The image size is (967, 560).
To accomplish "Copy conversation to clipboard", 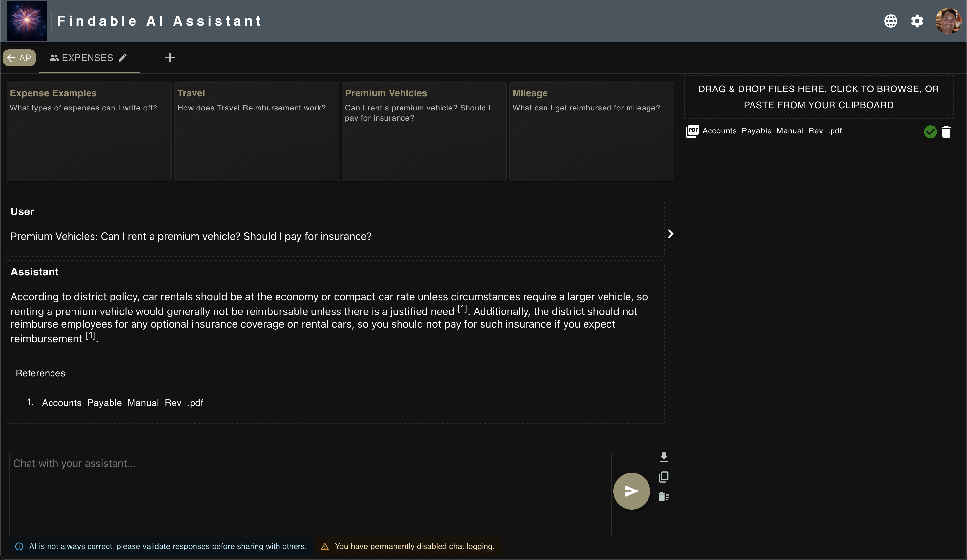I will point(664,477).
